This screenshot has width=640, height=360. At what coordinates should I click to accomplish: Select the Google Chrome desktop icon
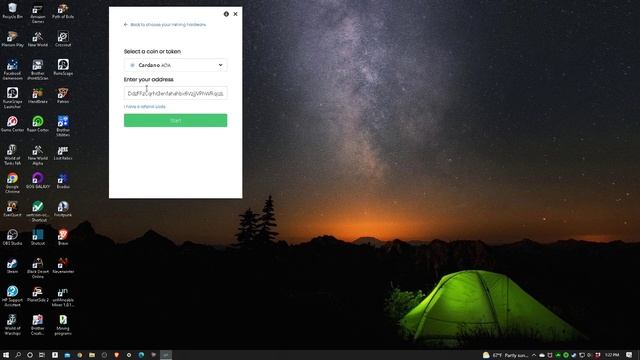[x=12, y=183]
